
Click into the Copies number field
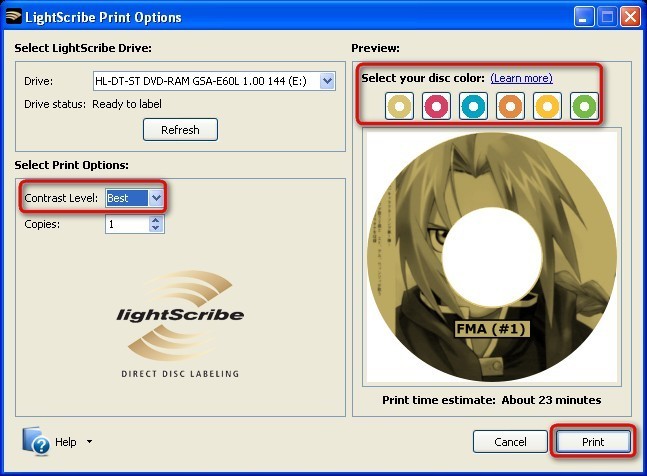127,224
